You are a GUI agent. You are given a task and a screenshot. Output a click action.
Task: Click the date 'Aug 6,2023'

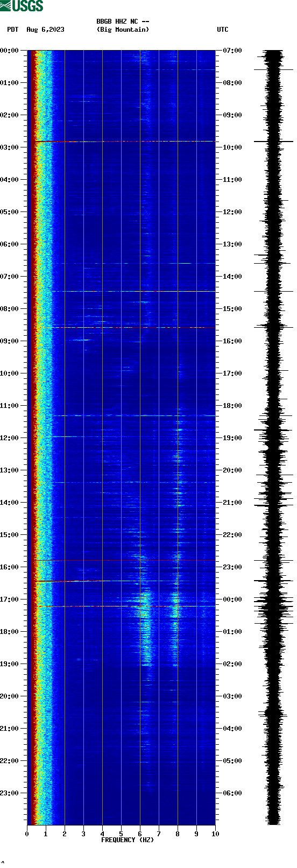45,30
